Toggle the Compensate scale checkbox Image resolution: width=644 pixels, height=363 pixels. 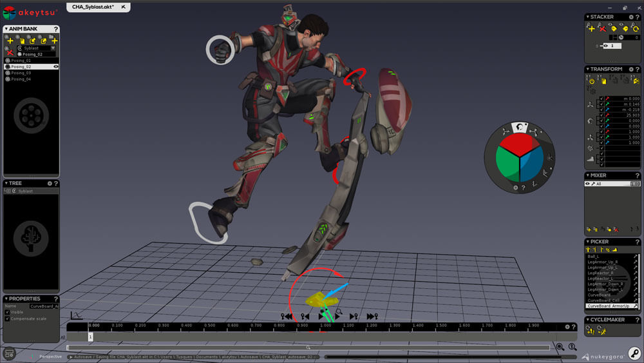coord(7,319)
